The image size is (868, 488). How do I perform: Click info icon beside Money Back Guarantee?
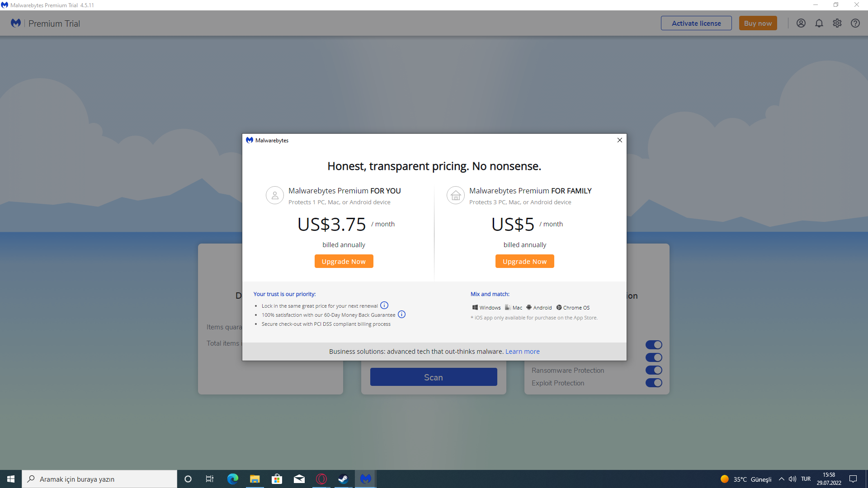[401, 314]
